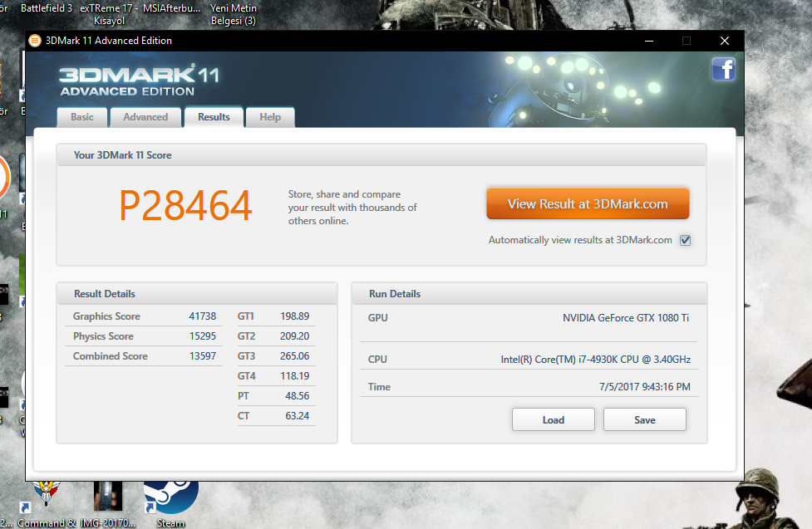Open the IMG-20170 desktop image file
This screenshot has width=812, height=529.
click(108, 504)
